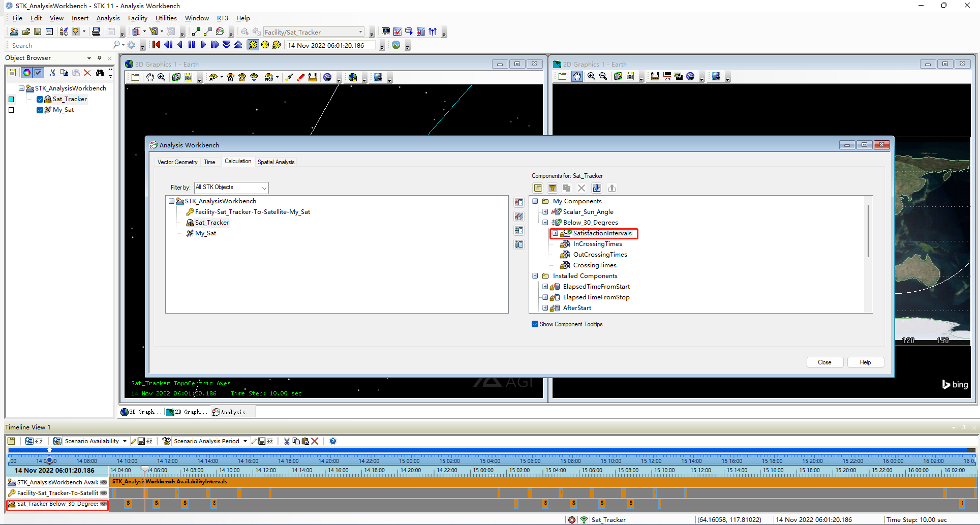The height and width of the screenshot is (525, 980).
Task: Switch to the Spatial Analysis tab
Action: 276,162
